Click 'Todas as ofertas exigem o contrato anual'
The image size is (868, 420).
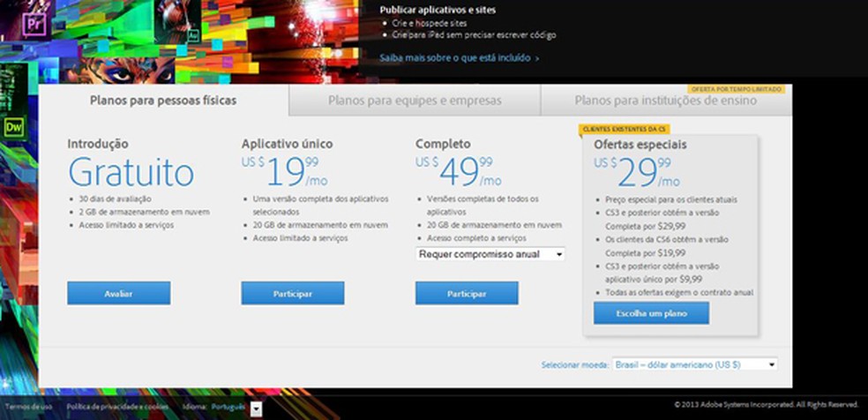click(x=679, y=292)
